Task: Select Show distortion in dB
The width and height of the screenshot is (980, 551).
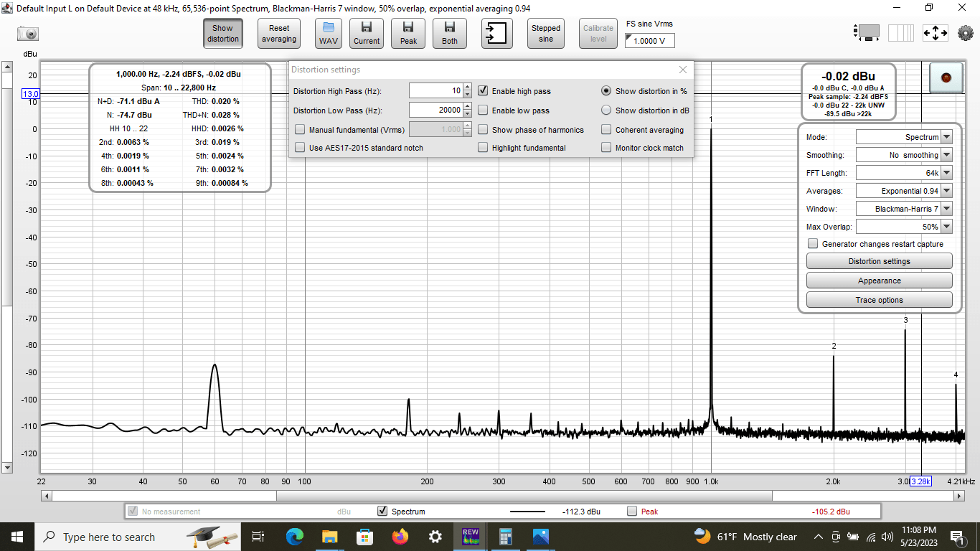Action: click(x=606, y=110)
